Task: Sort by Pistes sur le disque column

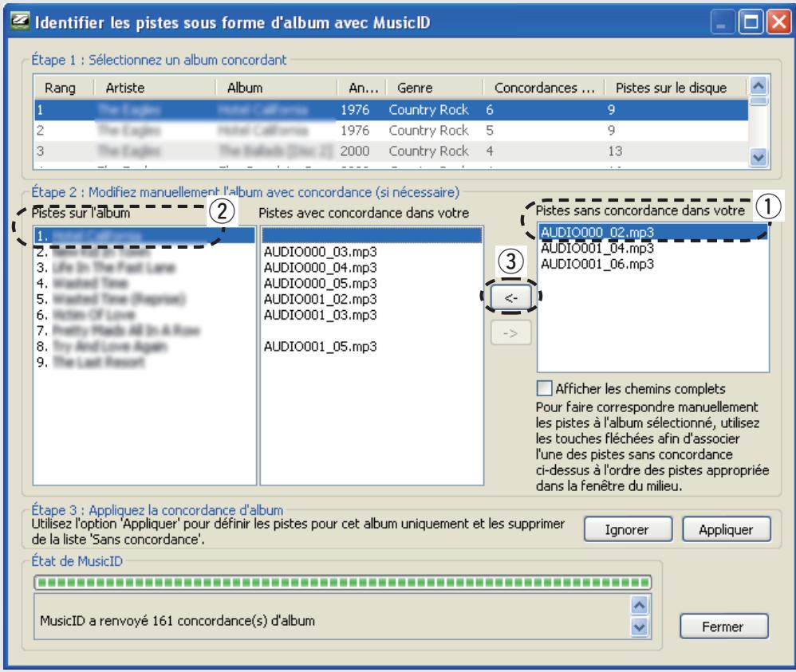Action: (x=676, y=88)
